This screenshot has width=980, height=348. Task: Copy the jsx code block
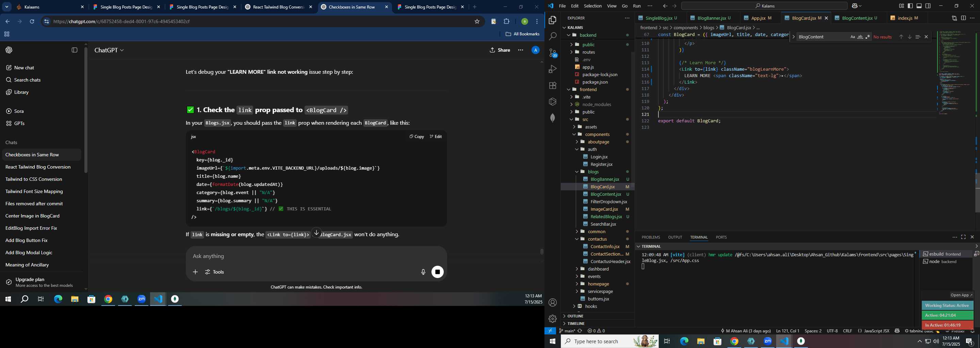(416, 136)
